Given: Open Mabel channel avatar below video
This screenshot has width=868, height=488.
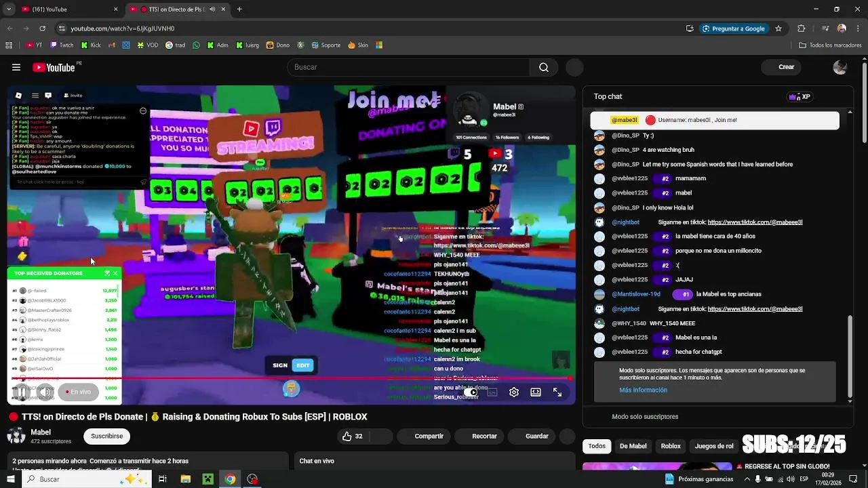Looking at the screenshot, I should (x=16, y=436).
